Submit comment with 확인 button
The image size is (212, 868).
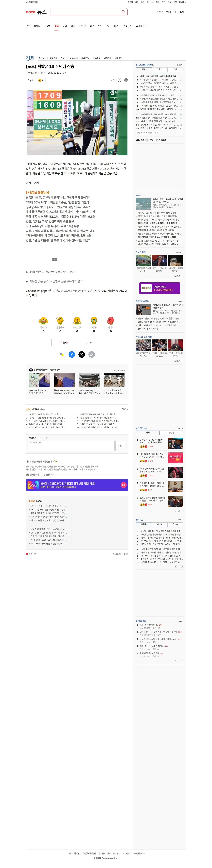click(120, 445)
